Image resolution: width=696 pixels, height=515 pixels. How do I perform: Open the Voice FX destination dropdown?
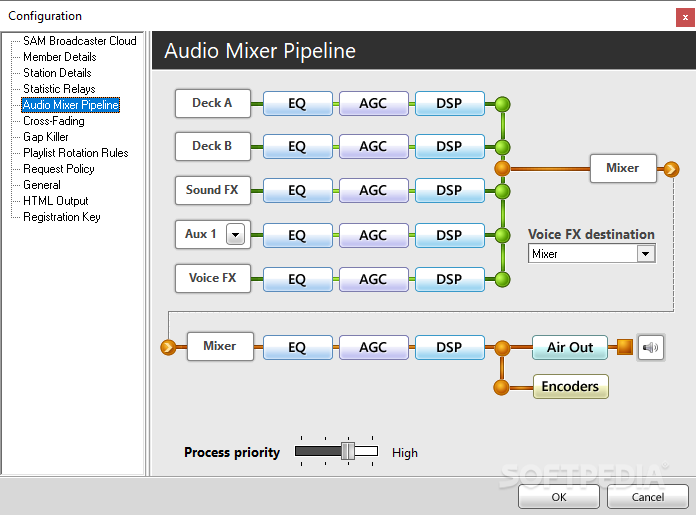coord(646,254)
